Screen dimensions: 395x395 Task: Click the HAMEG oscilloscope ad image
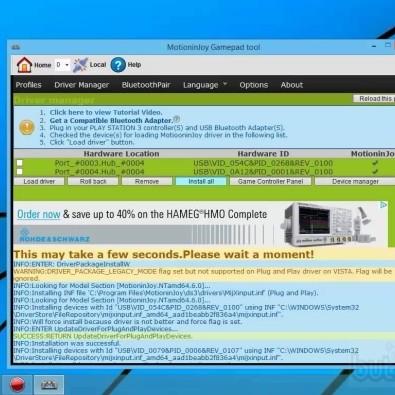(x=328, y=223)
